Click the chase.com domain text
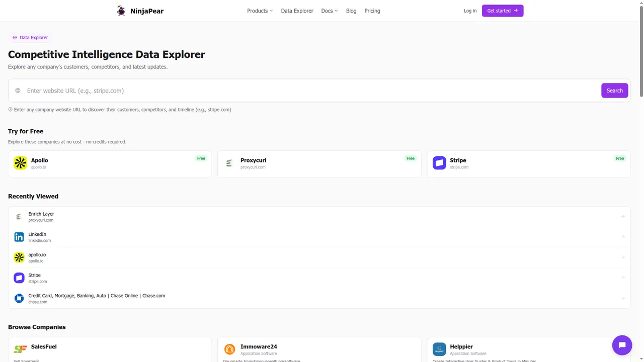Image resolution: width=644 pixels, height=362 pixels. (38, 302)
